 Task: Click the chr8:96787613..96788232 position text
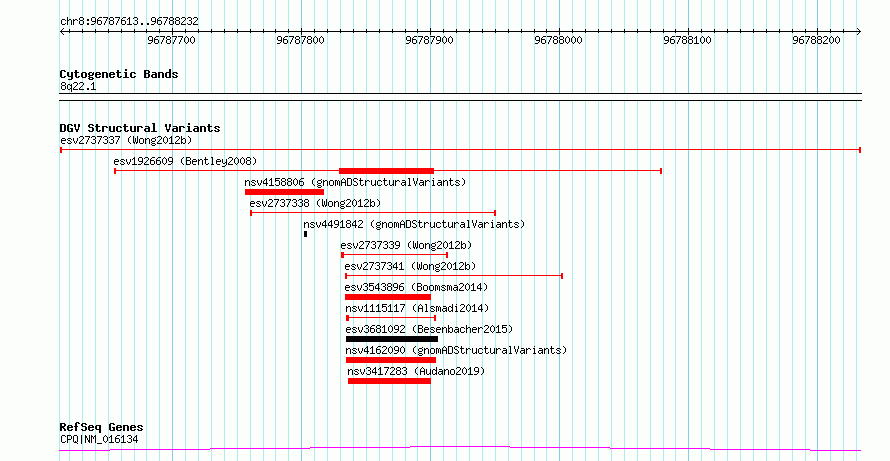click(x=129, y=22)
